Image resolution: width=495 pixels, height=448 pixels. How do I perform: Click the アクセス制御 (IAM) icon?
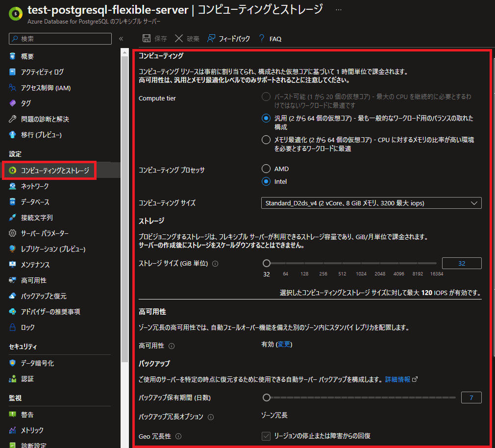(12, 88)
